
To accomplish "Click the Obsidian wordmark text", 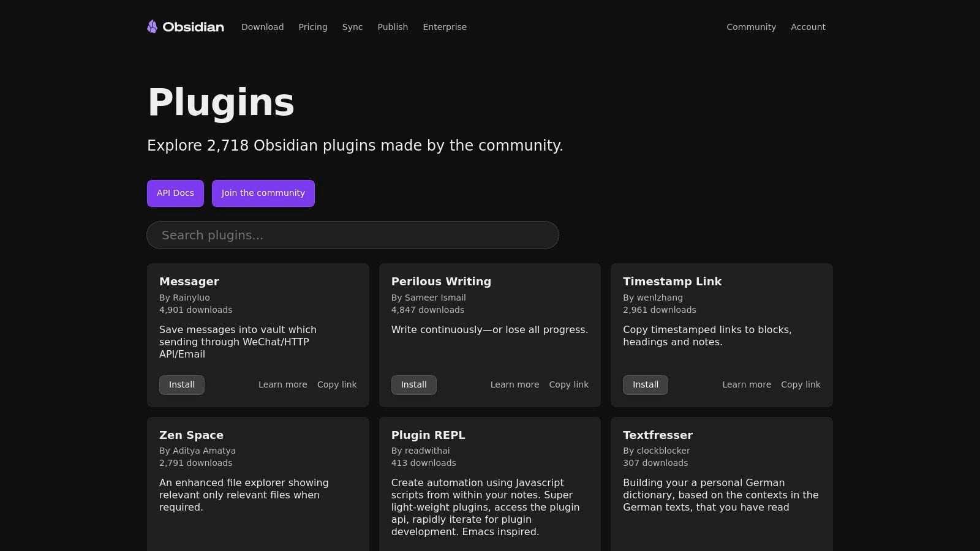I will coord(194,27).
